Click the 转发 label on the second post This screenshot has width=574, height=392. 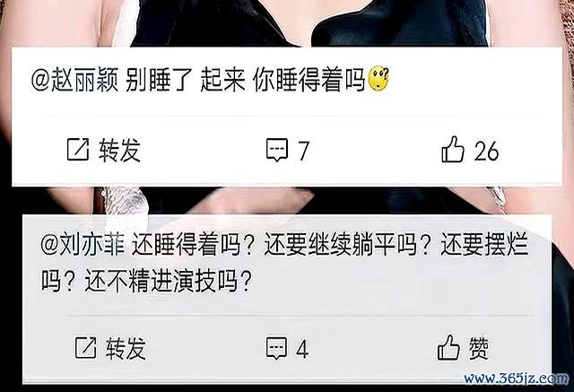pyautogui.click(x=126, y=348)
